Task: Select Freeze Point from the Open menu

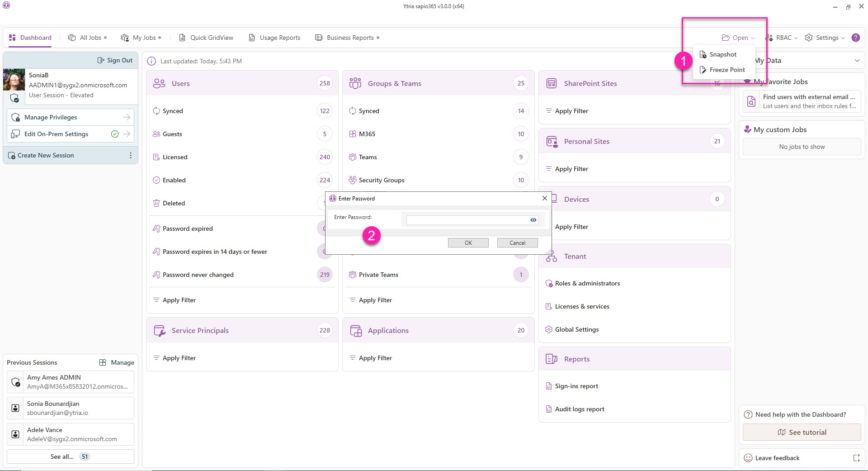Action: point(727,70)
